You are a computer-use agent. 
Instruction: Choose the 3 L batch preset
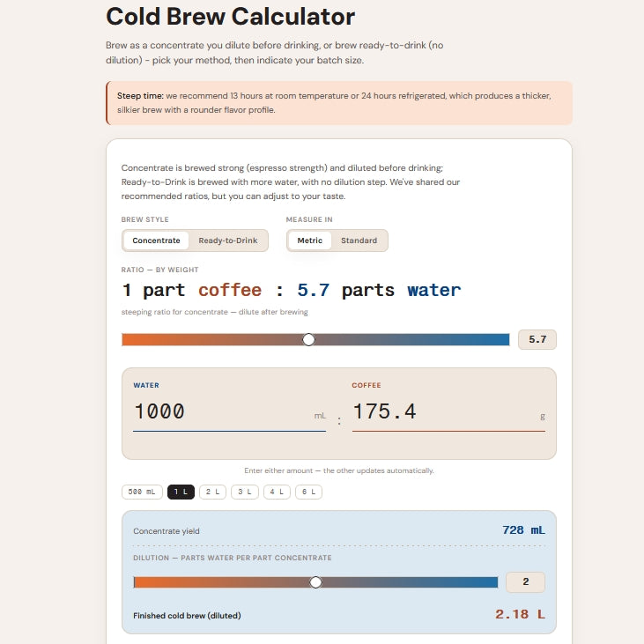click(245, 492)
